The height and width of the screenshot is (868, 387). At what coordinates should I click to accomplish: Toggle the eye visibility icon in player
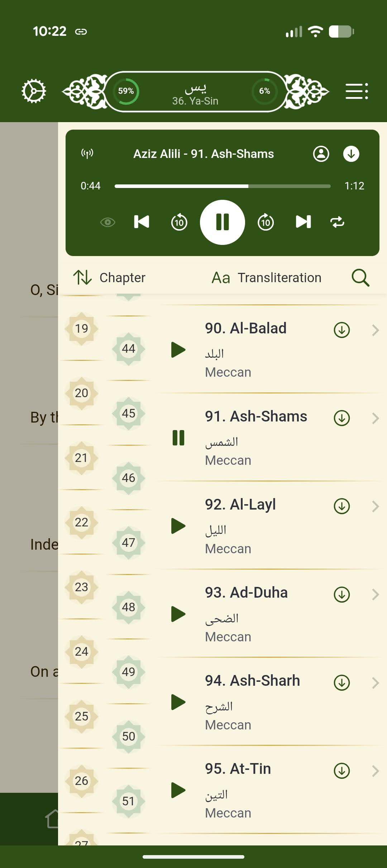click(x=107, y=222)
